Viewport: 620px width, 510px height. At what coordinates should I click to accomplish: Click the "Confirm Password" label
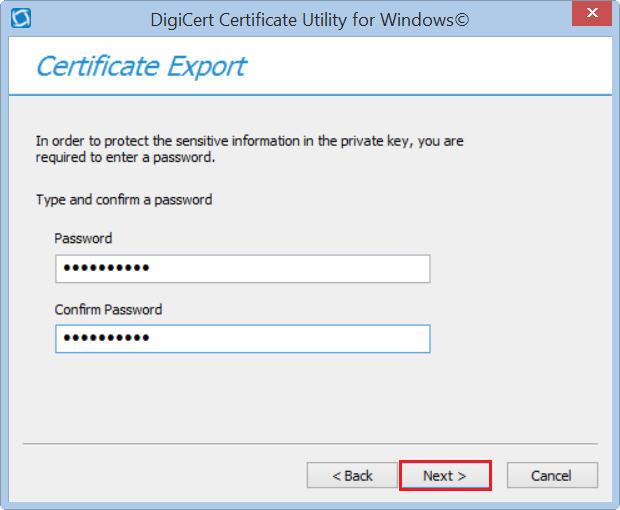[108, 309]
